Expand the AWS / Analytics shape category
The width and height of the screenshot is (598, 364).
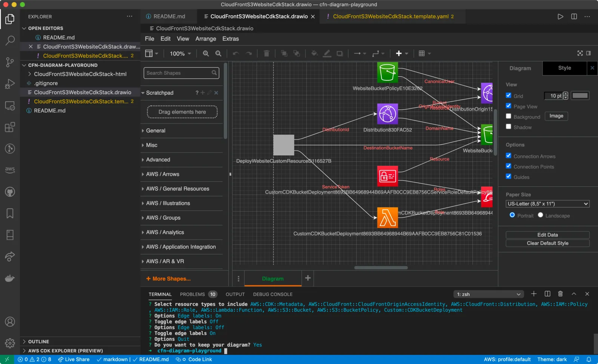pos(182,232)
